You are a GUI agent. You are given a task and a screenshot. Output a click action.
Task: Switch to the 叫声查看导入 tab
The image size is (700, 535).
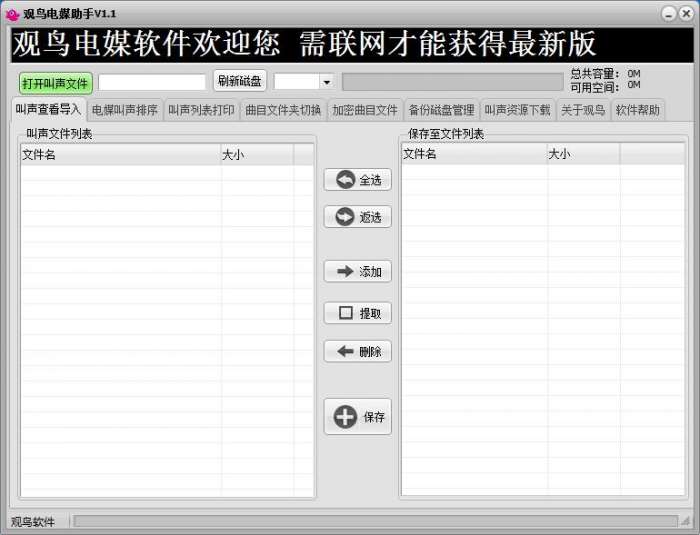point(48,109)
